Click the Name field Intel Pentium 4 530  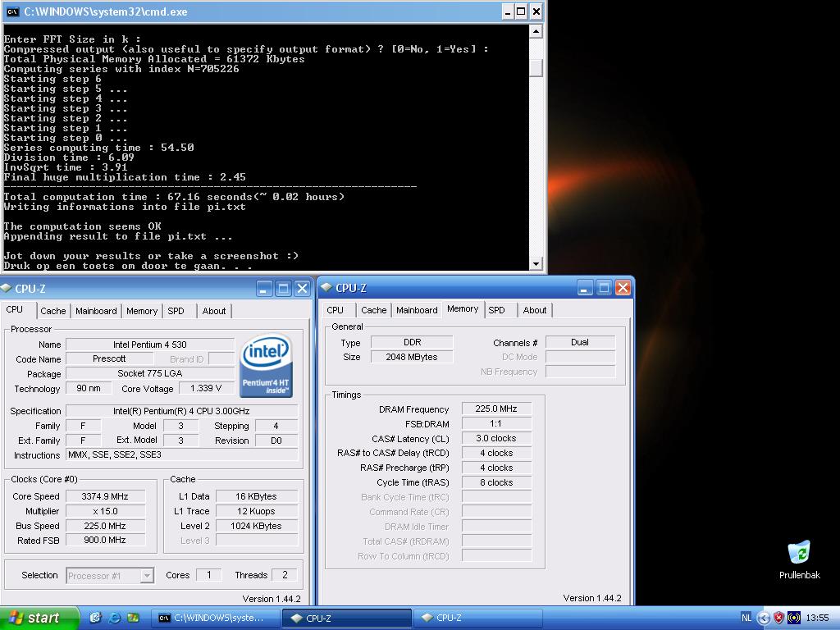[150, 345]
